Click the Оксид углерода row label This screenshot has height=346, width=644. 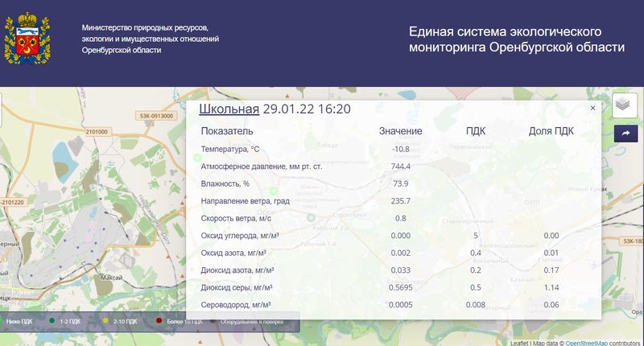[x=240, y=236]
